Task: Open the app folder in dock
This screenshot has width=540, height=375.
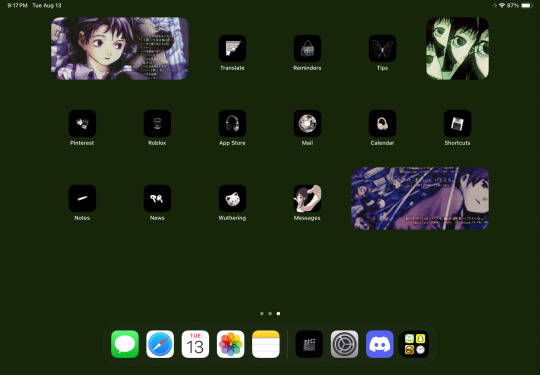Action: point(415,344)
